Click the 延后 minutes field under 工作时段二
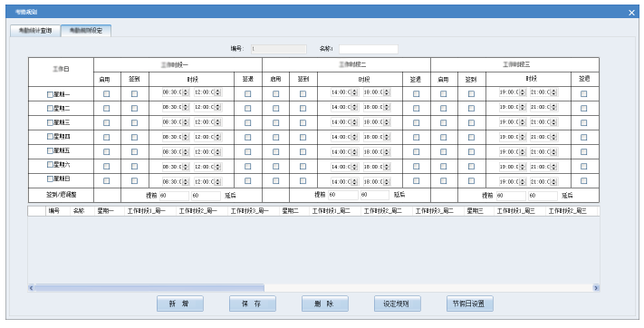The height and width of the screenshot is (328, 644). click(x=375, y=195)
